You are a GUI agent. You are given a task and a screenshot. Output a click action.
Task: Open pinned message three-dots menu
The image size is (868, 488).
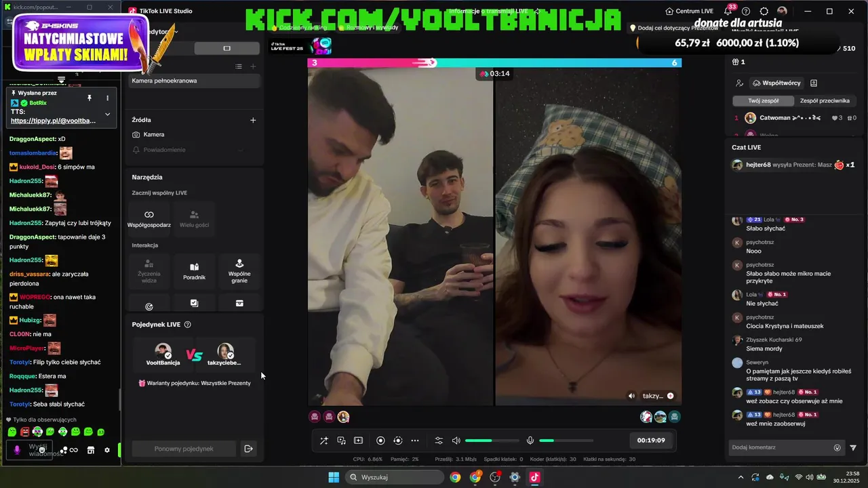point(107,98)
